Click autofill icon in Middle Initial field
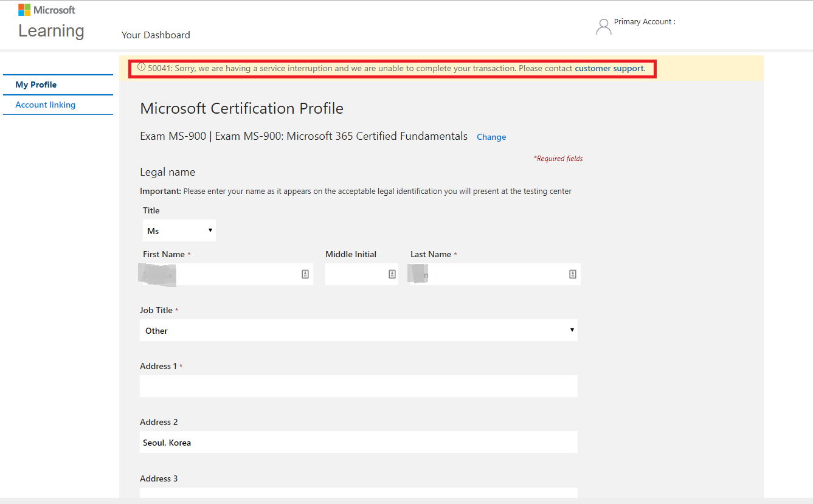Screen dimensions: 813x504 tap(392, 274)
